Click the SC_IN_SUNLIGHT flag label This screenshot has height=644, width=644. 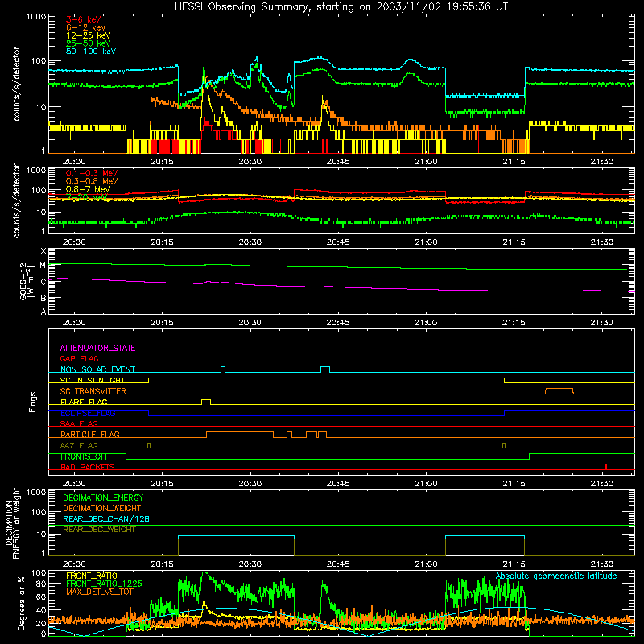click(93, 380)
